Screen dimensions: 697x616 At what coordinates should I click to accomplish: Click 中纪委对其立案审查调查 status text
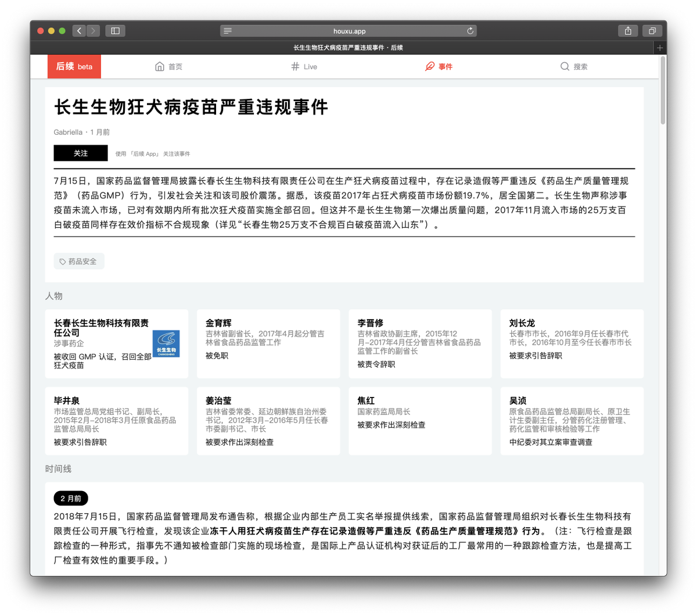pos(551,442)
